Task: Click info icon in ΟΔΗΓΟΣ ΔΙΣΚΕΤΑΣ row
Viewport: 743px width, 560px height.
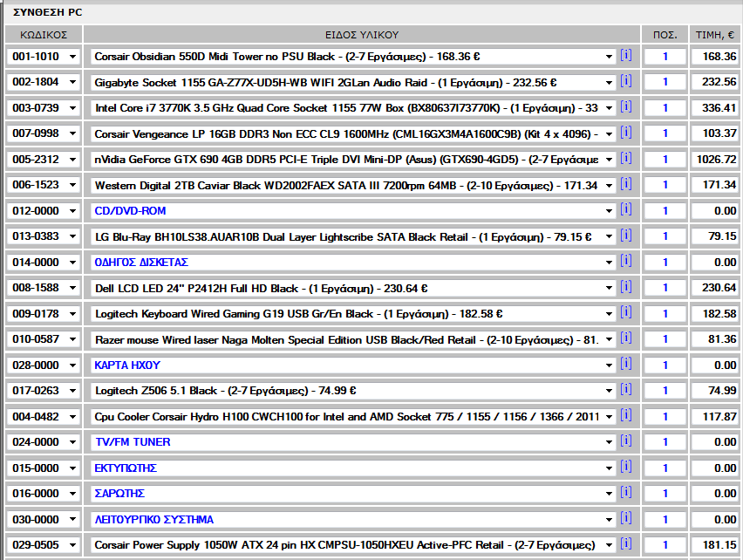Action: pos(626,262)
